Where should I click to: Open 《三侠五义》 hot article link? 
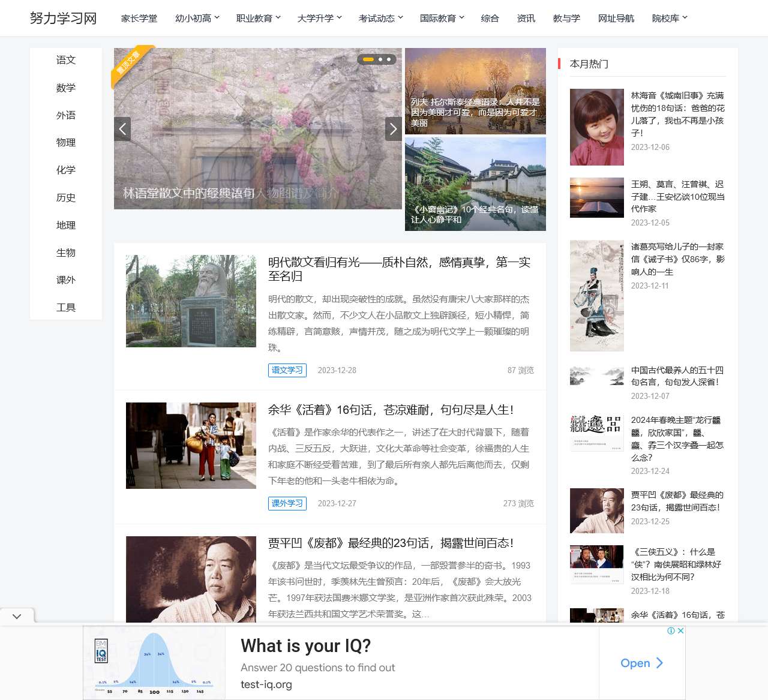tap(676, 564)
